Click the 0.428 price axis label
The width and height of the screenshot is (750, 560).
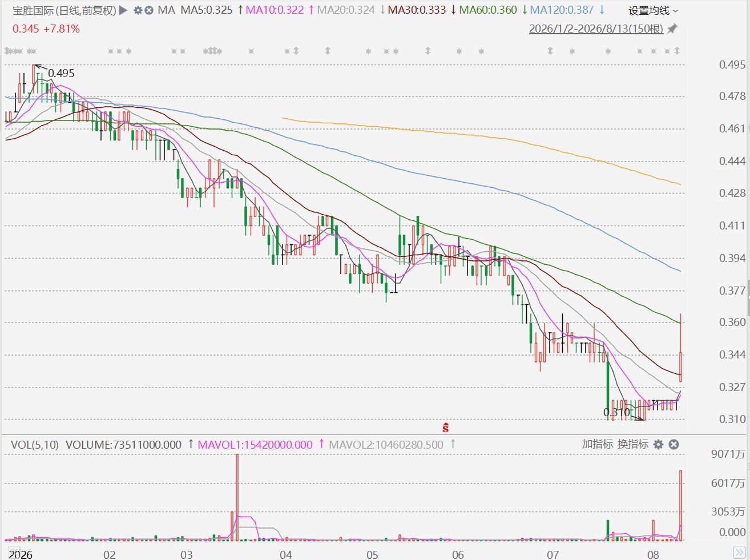(732, 193)
